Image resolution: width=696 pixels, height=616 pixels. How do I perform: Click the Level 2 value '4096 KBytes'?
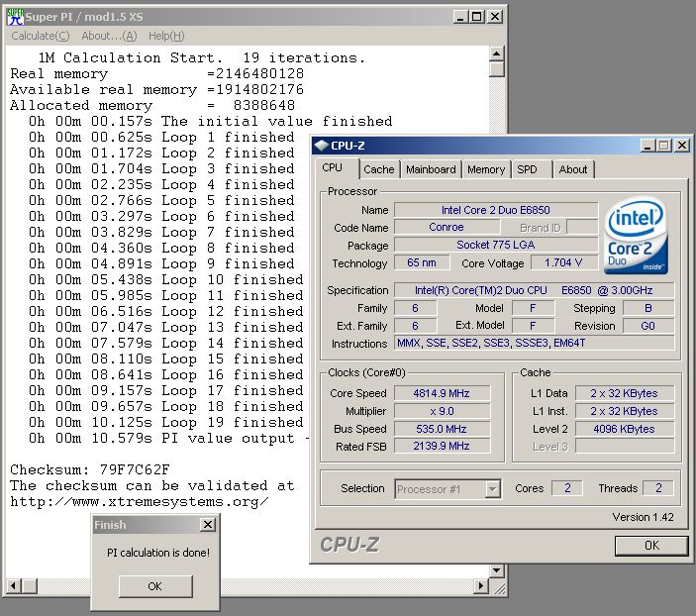(x=625, y=429)
